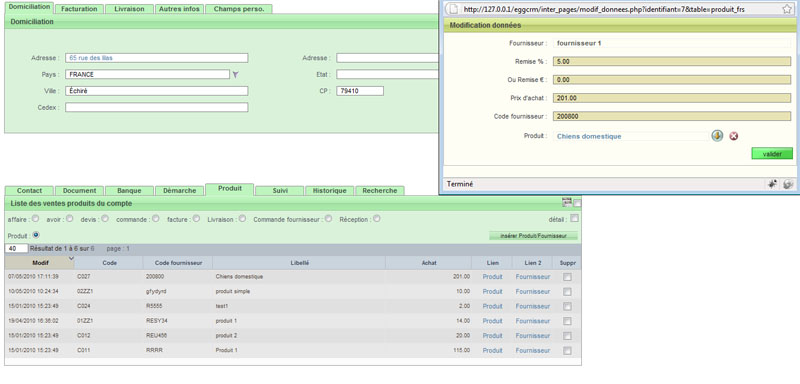Click the Pays field showing FRANCE
The image size is (800, 384).
pyautogui.click(x=147, y=74)
